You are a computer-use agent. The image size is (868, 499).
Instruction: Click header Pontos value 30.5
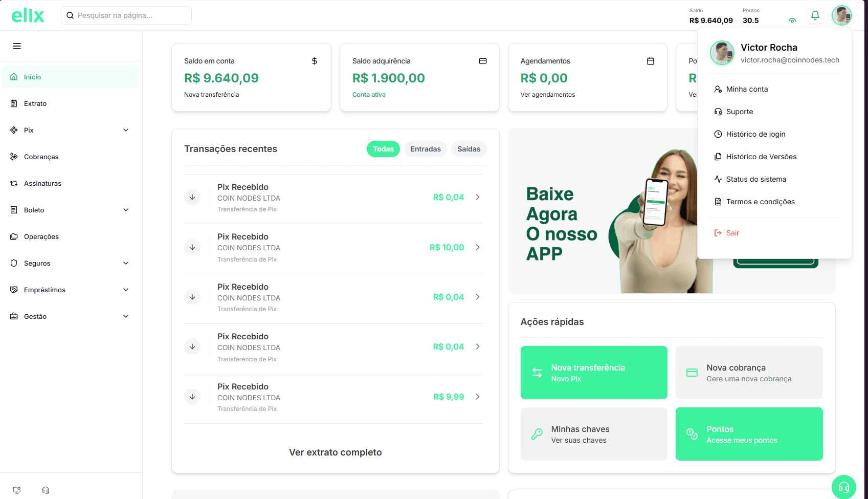point(751,20)
